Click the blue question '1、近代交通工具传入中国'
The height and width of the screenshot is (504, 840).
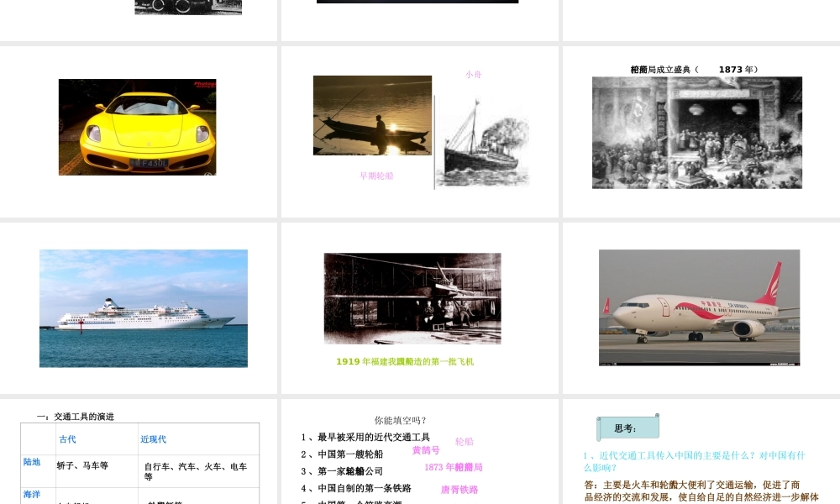695,461
